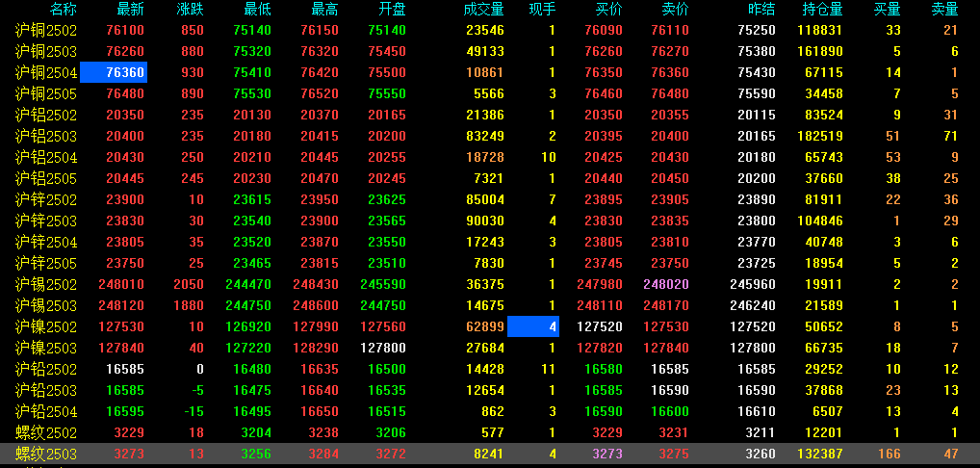Viewport: 980px width, 468px height.
Task: Select the 沪铝2505 contract name
Action: click(x=45, y=179)
